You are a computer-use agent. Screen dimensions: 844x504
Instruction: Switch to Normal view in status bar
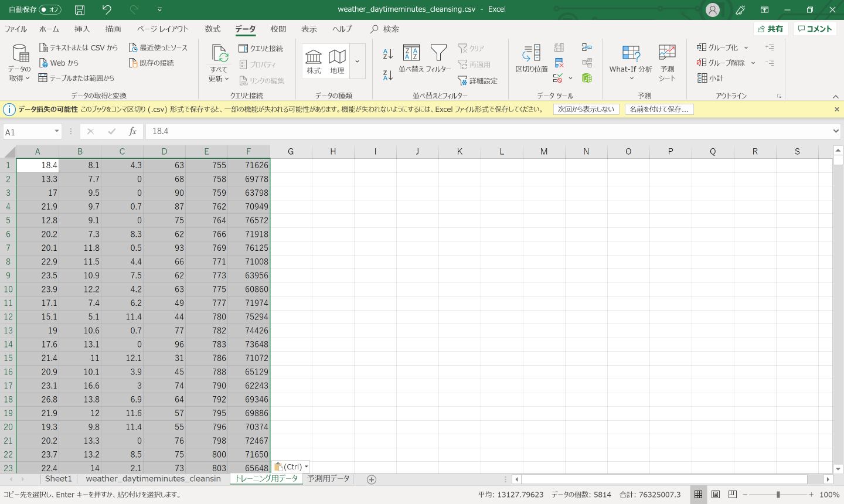point(698,495)
